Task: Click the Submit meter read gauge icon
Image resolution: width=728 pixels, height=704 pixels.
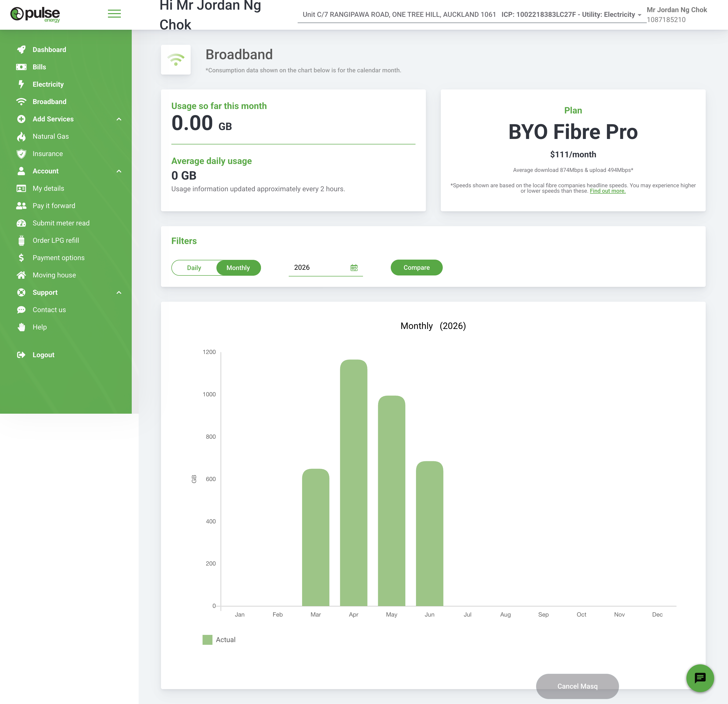Action: click(21, 223)
